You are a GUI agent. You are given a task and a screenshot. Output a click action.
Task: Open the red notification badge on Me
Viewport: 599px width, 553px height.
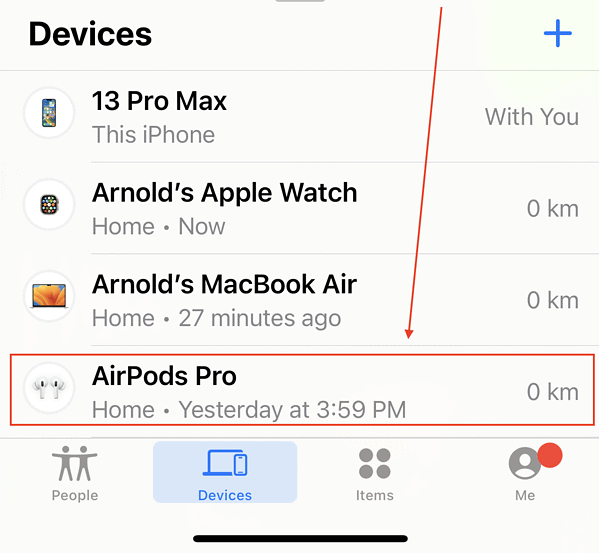click(x=550, y=455)
